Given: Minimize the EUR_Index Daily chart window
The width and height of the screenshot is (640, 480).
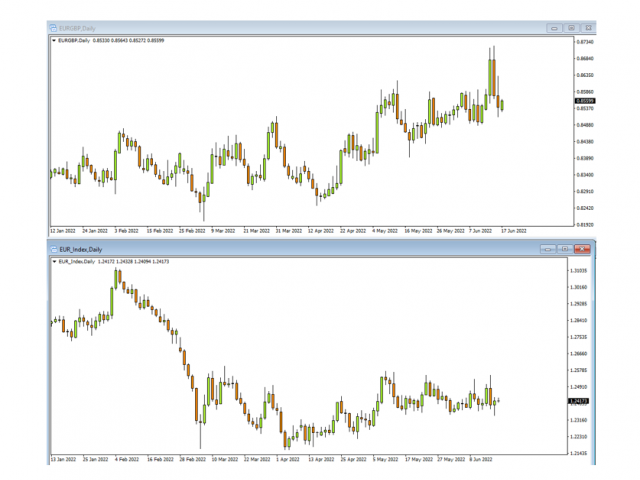Looking at the screenshot, I should pos(547,248).
